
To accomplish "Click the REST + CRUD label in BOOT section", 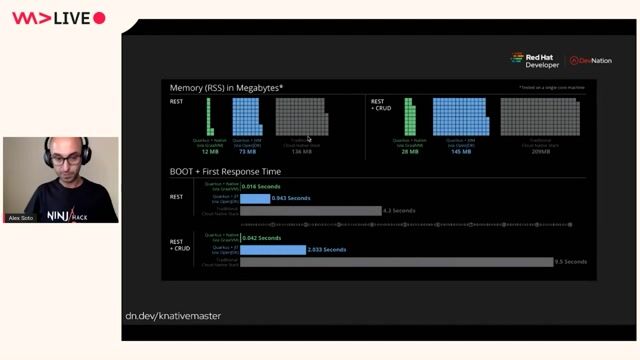I will pos(180,245).
